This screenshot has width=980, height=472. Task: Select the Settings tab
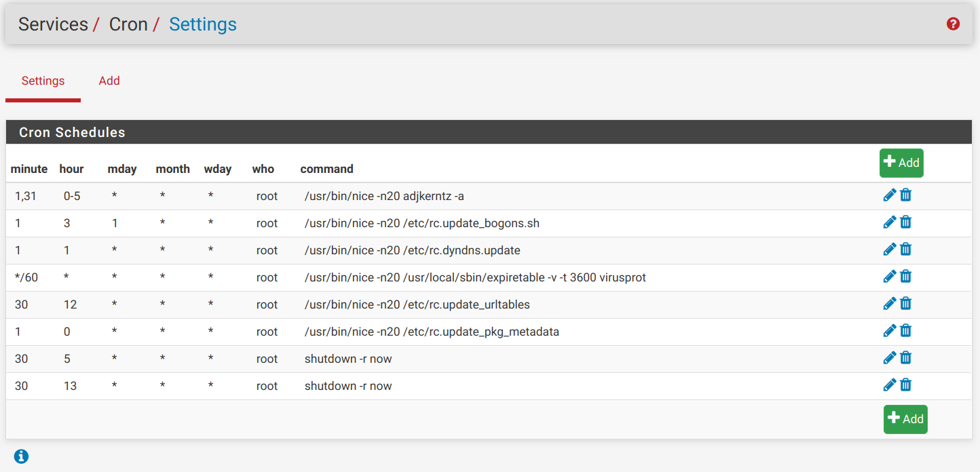click(43, 81)
